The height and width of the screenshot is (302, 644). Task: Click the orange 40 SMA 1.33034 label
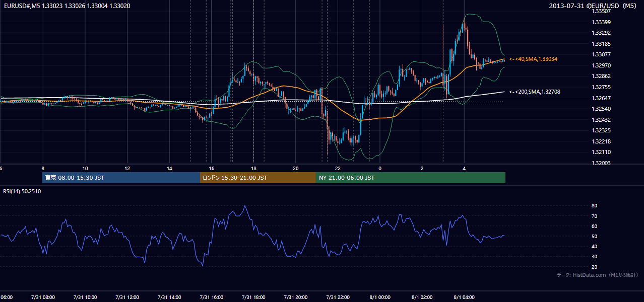[533, 59]
